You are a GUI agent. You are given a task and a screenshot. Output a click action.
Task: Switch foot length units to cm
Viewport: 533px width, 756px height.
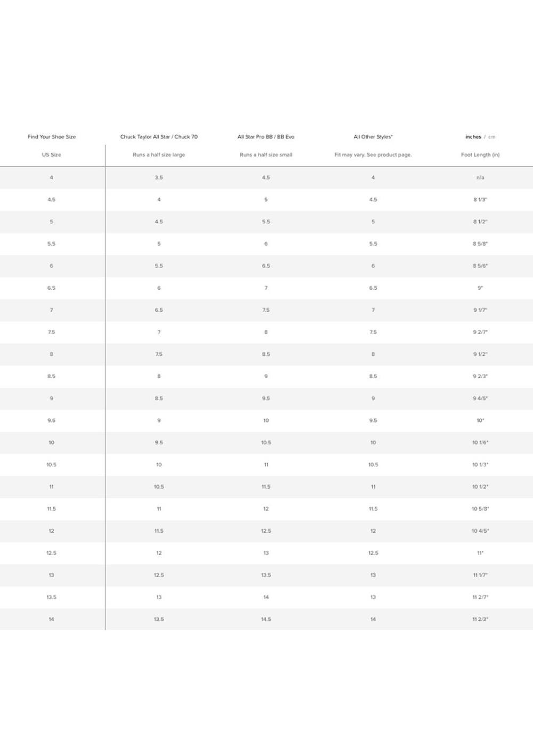click(x=491, y=137)
